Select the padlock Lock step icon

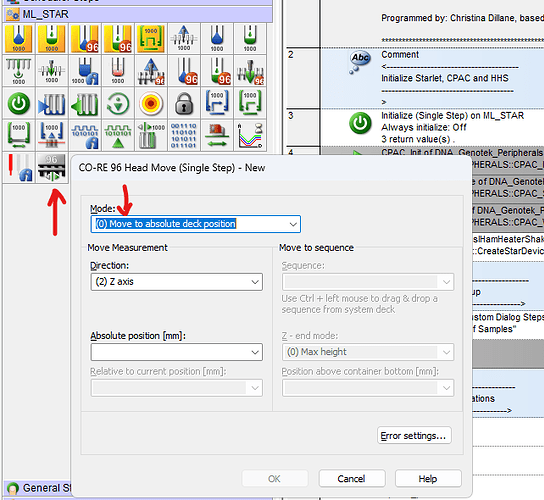pyautogui.click(x=184, y=103)
